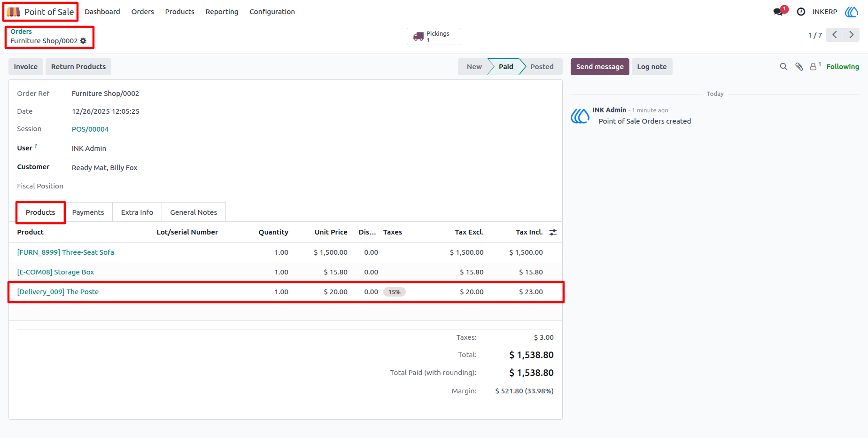The width and height of the screenshot is (868, 438).
Task: Select the Products tab
Action: [x=40, y=212]
